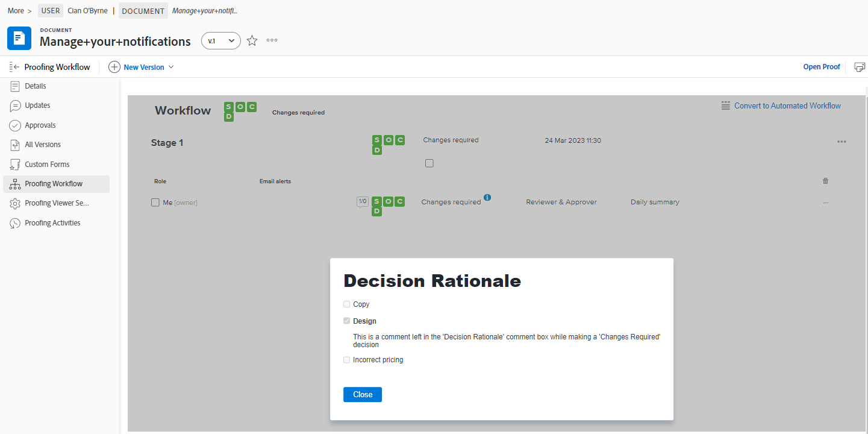Click the Close button in dialog
This screenshot has width=868, height=434.
pos(363,395)
